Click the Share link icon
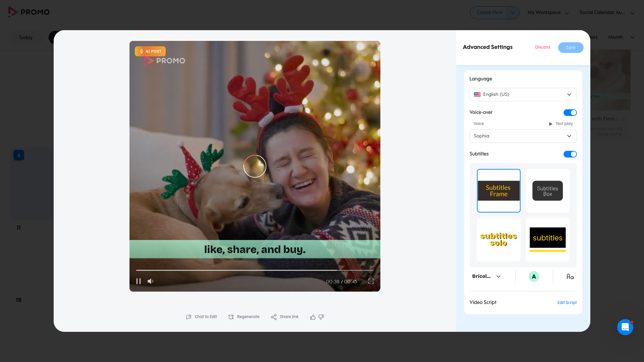 [x=274, y=317]
